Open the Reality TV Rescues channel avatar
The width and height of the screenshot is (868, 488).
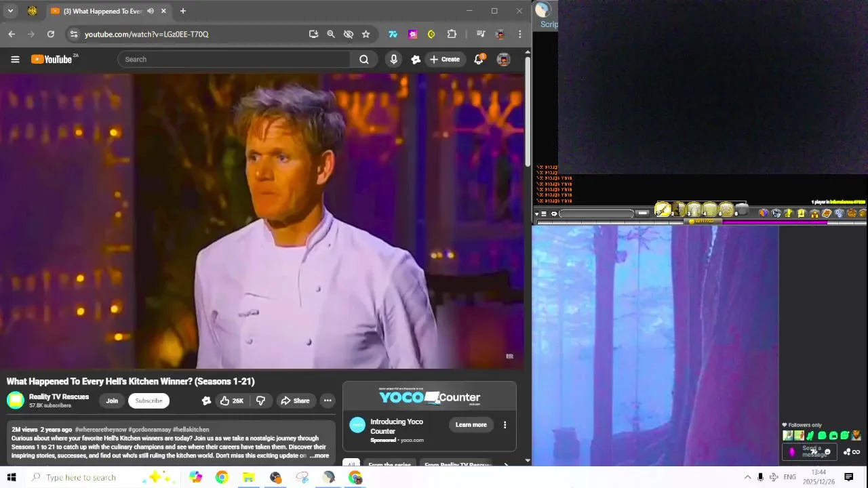(15, 401)
